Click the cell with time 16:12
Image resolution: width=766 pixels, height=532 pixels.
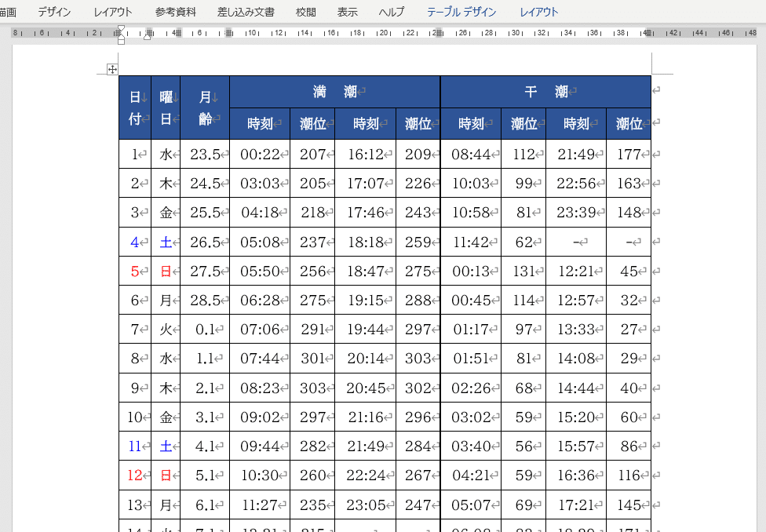coord(366,155)
